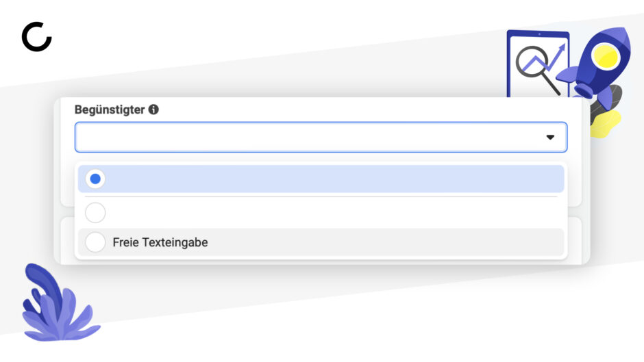Click the Begünstigter field label
The width and height of the screenshot is (644, 362).
110,109
